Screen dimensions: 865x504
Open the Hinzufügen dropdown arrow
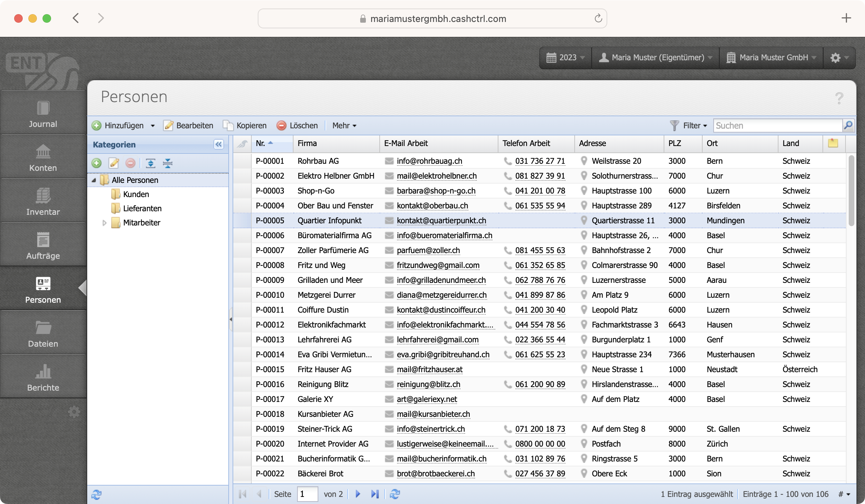point(153,125)
